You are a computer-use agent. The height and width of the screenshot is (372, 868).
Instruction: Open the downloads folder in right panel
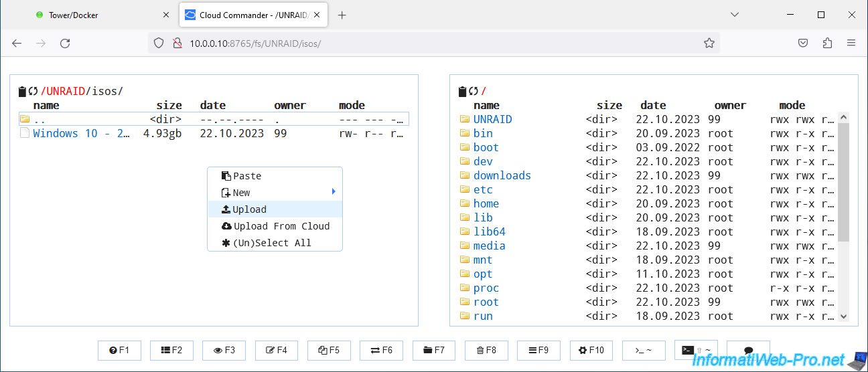coord(502,175)
